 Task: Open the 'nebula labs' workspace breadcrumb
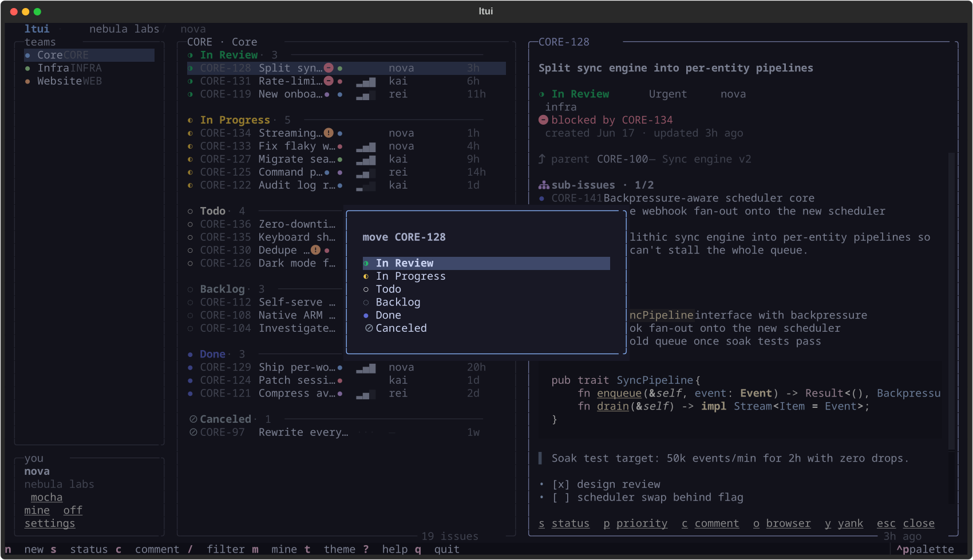pos(124,29)
